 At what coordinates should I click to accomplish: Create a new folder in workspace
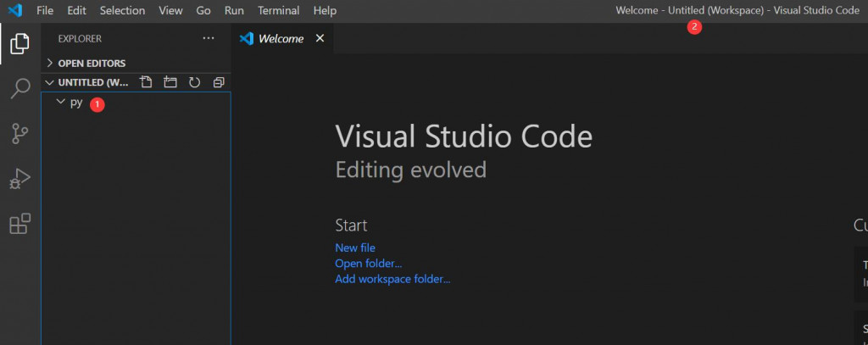pyautogui.click(x=170, y=82)
